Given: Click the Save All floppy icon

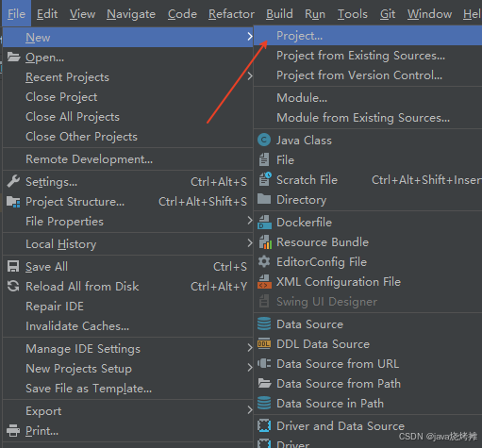Looking at the screenshot, I should coord(13,266).
